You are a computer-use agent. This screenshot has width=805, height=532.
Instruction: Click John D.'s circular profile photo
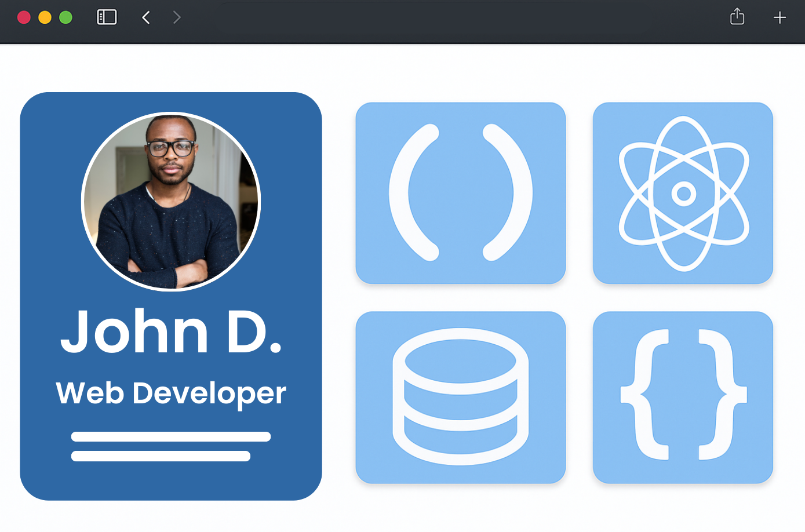[171, 201]
